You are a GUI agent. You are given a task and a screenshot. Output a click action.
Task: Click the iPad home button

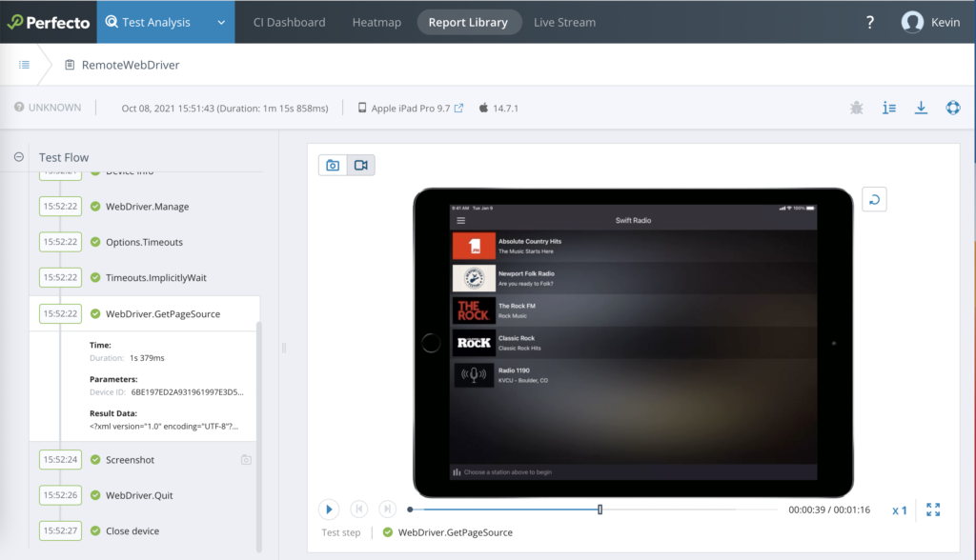pos(431,343)
